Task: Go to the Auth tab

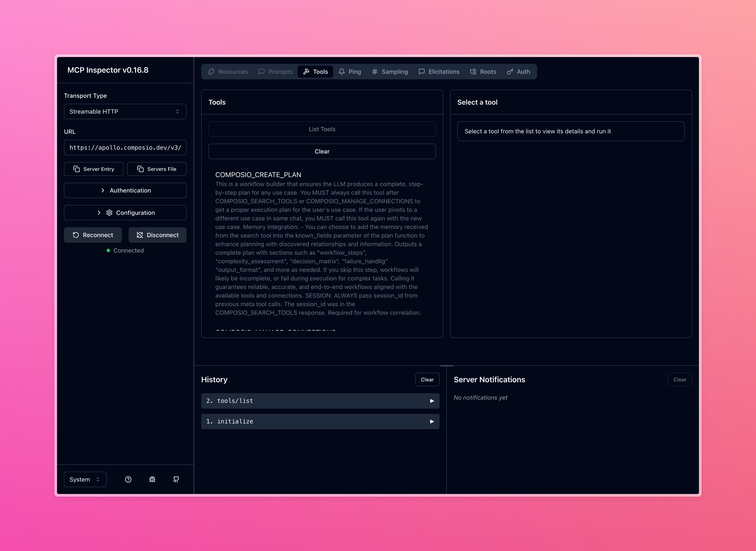Action: (518, 72)
